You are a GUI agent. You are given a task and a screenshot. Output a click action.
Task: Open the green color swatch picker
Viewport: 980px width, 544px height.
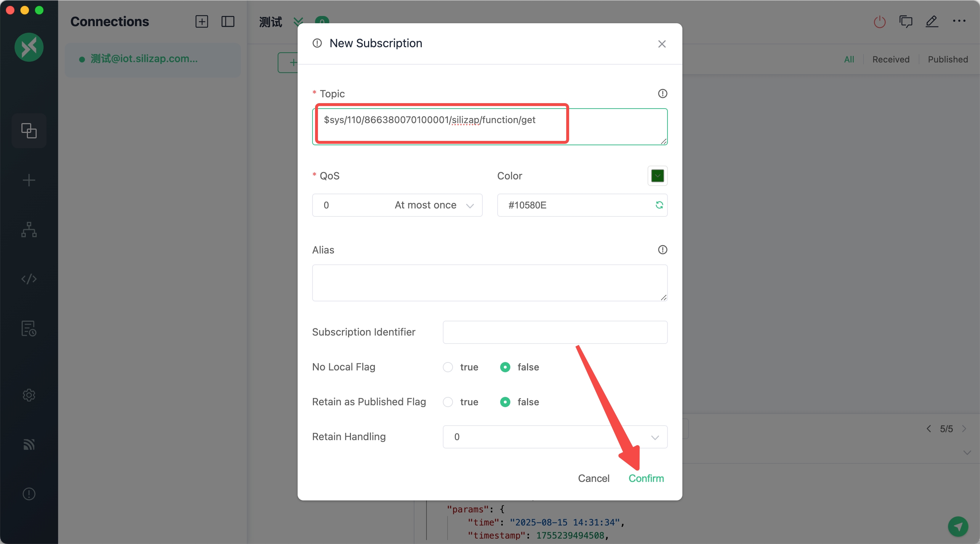point(657,176)
